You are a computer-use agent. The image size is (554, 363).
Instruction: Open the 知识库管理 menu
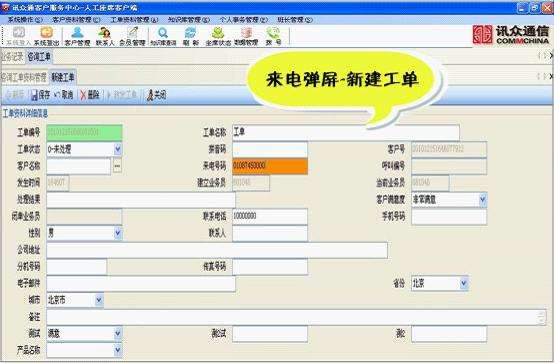pyautogui.click(x=189, y=20)
